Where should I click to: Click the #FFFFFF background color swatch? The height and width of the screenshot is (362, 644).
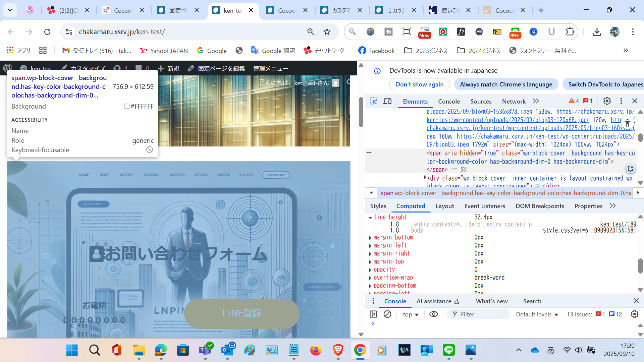127,106
